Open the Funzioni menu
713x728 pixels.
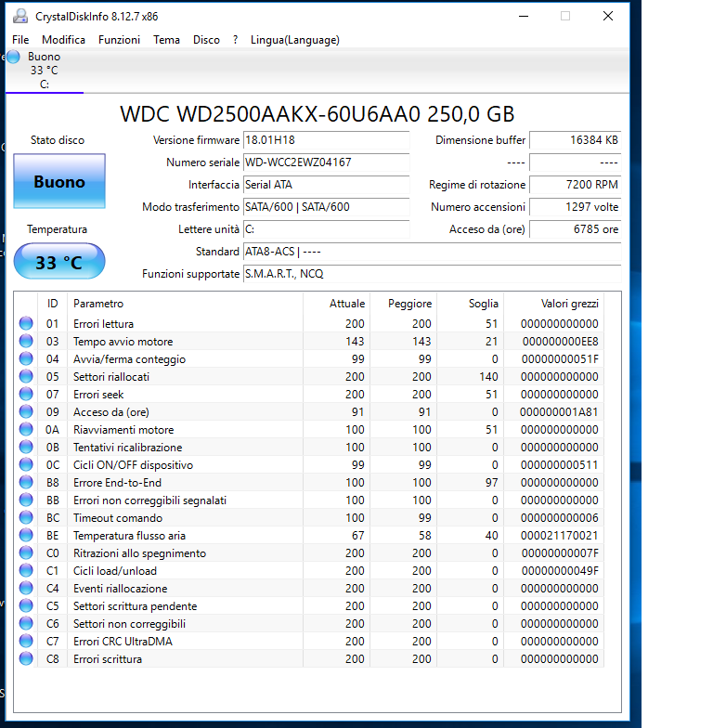(119, 40)
